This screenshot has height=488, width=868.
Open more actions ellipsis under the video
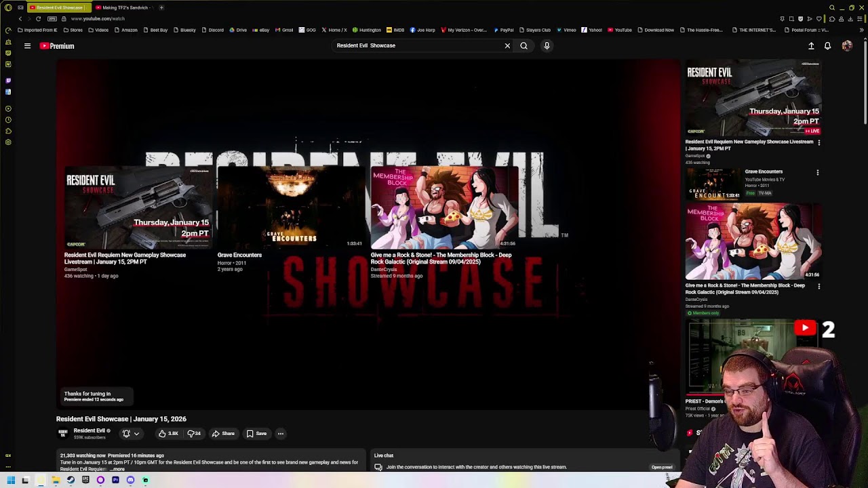pos(281,434)
